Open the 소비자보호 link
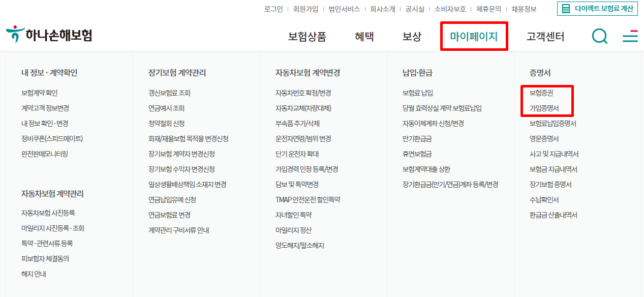 click(x=450, y=9)
